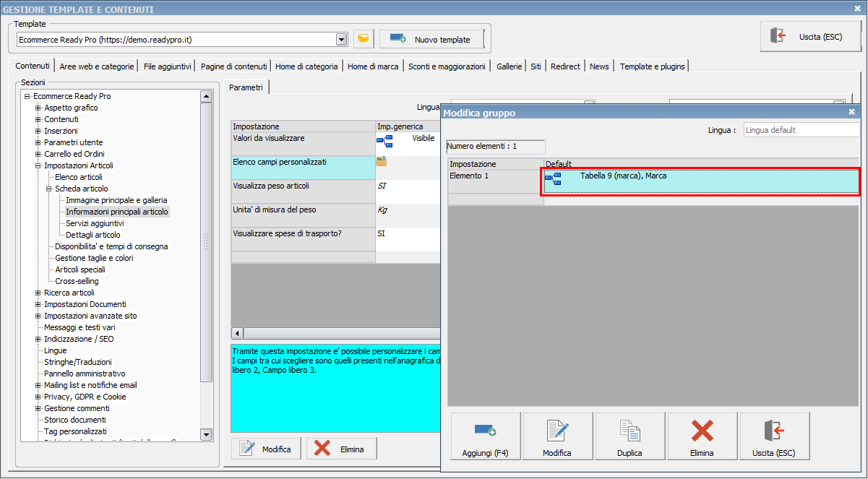The image size is (868, 479).
Task: Click the Duplica button
Action: coord(629,436)
